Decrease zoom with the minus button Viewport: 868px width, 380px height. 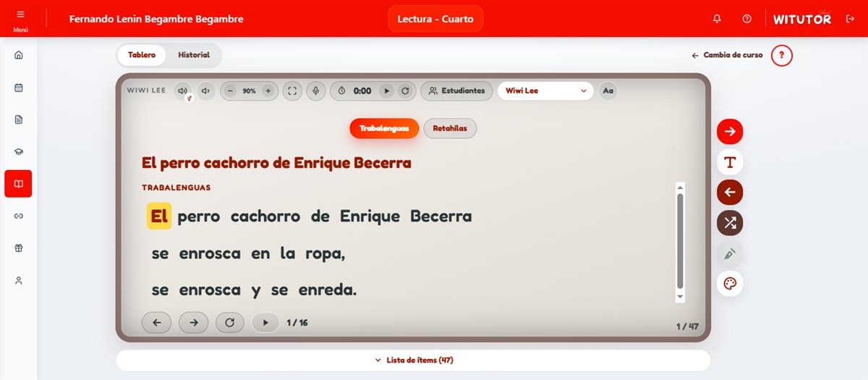(x=231, y=91)
